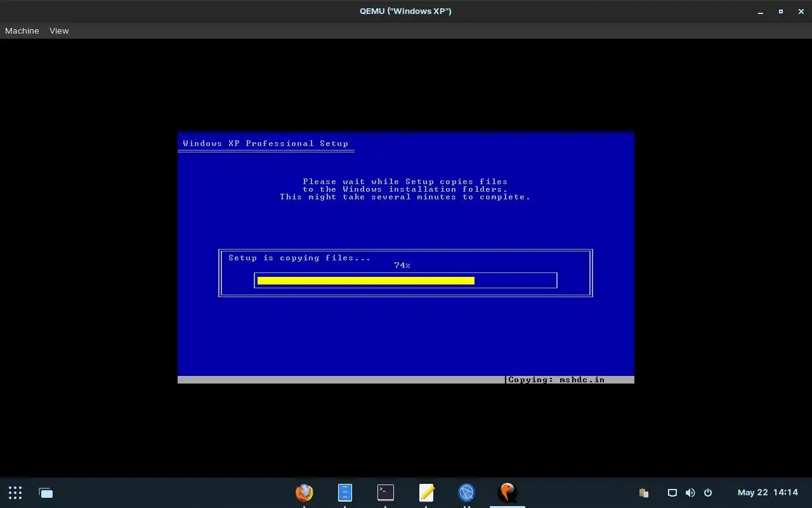Launch Firefox from the dock
The width and height of the screenshot is (812, 508).
pos(304,492)
